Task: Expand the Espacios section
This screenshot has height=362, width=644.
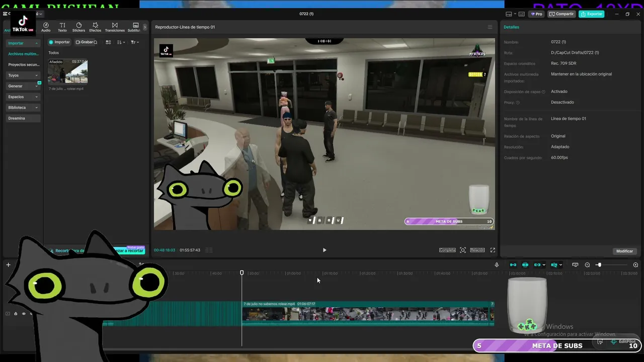Action: 23,97
